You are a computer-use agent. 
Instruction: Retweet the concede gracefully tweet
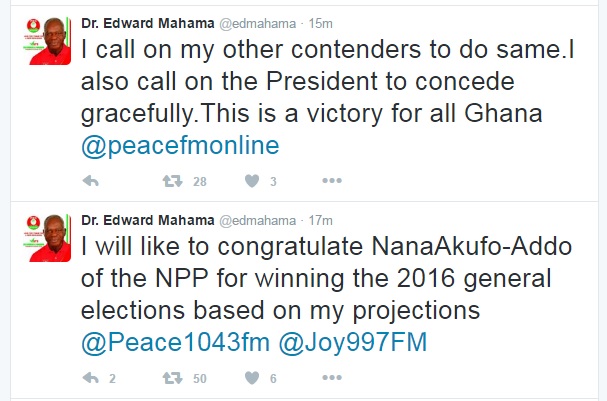173,181
